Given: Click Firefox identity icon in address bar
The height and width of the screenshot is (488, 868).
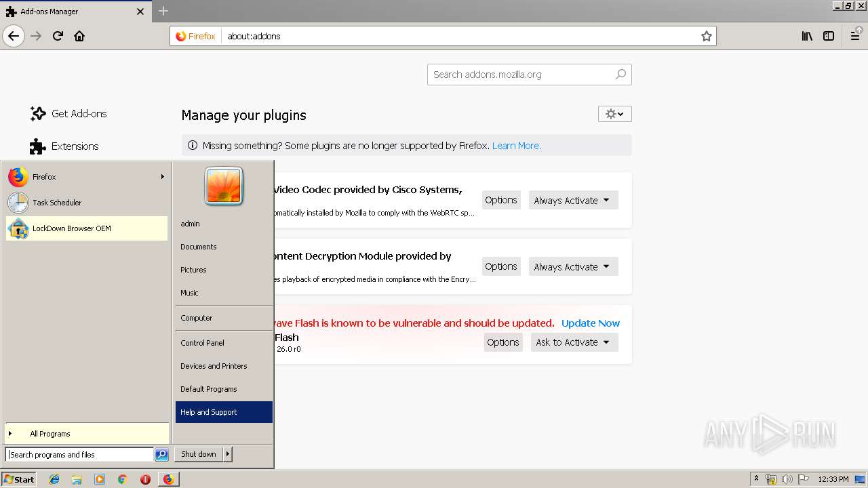Looking at the screenshot, I should click(x=196, y=36).
